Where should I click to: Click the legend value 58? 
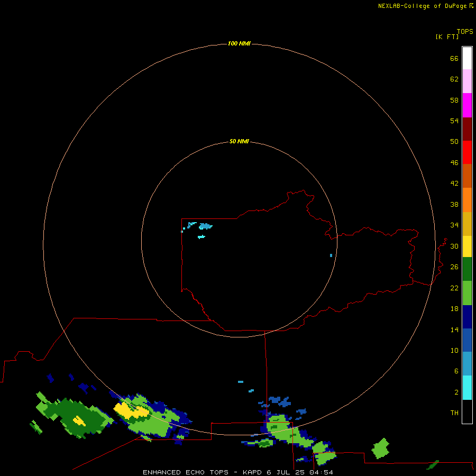click(454, 100)
